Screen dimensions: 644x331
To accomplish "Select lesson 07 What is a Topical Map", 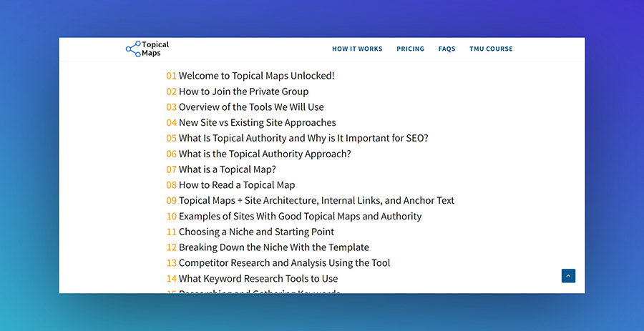I will [221, 169].
